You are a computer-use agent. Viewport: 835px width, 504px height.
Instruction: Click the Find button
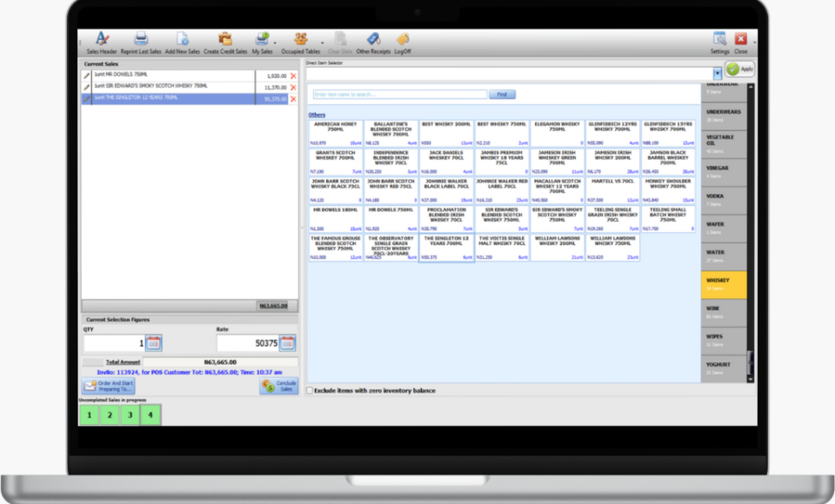point(502,94)
